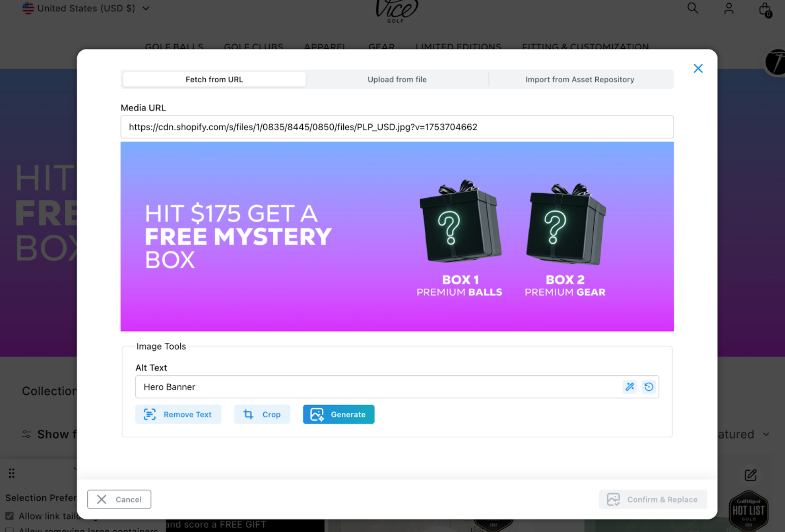785x532 pixels.
Task: Open the GOLF CLUBS navigation menu
Action: click(x=253, y=46)
